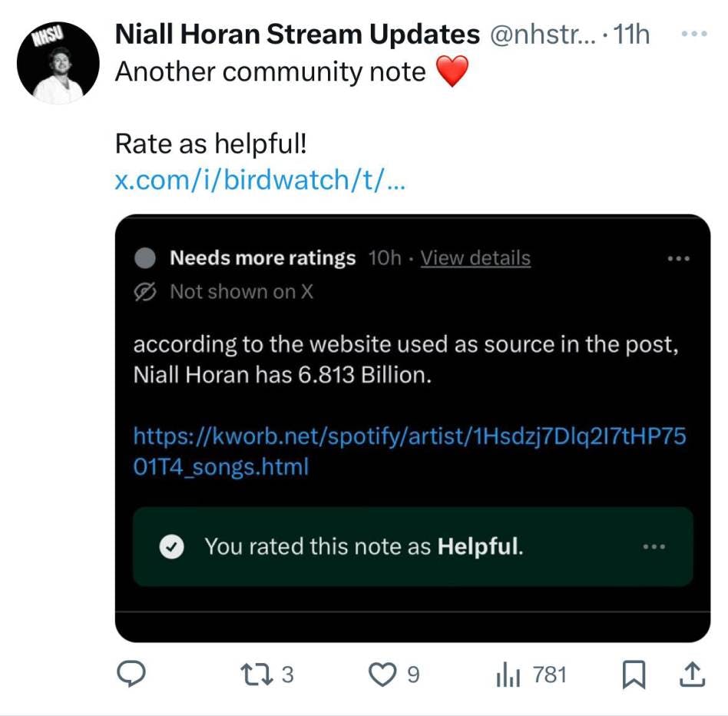This screenshot has height=716, width=728.
Task: Click the '11h' post timestamp
Action: [x=633, y=35]
